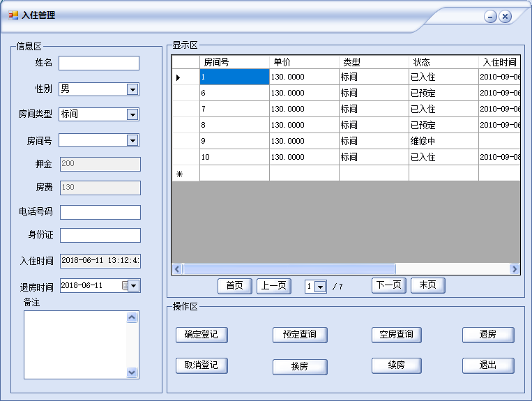Click the grid horizontal scrollbar left arrow

[177, 269]
